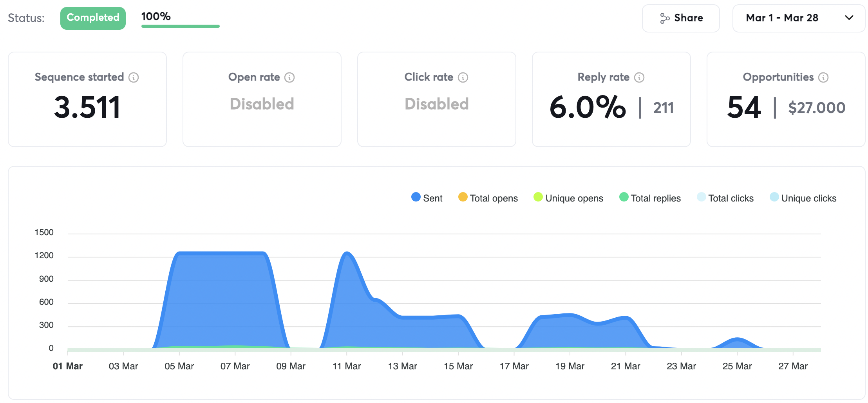Click the Open rate info icon
This screenshot has height=403, width=868.
(x=289, y=77)
